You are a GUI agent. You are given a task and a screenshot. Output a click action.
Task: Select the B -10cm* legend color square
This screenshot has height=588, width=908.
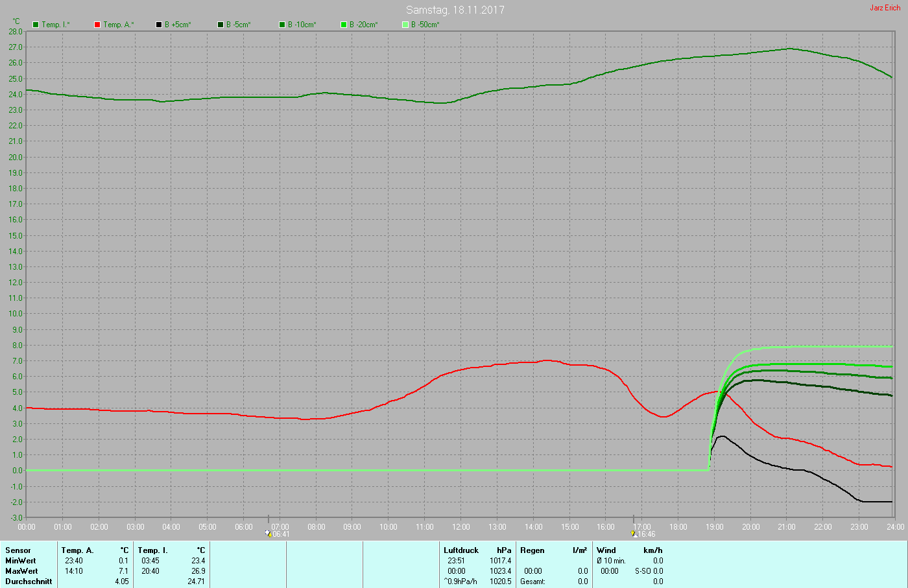282,25
